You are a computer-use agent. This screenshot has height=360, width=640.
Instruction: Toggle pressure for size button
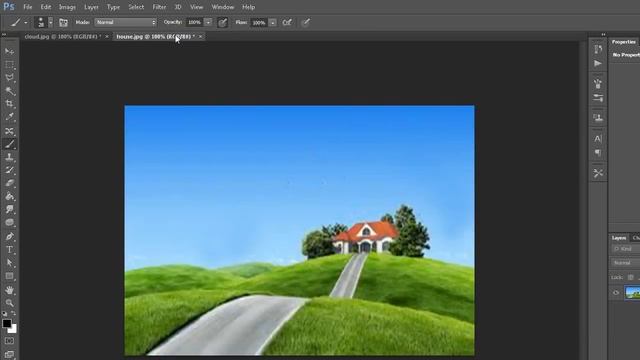[306, 22]
